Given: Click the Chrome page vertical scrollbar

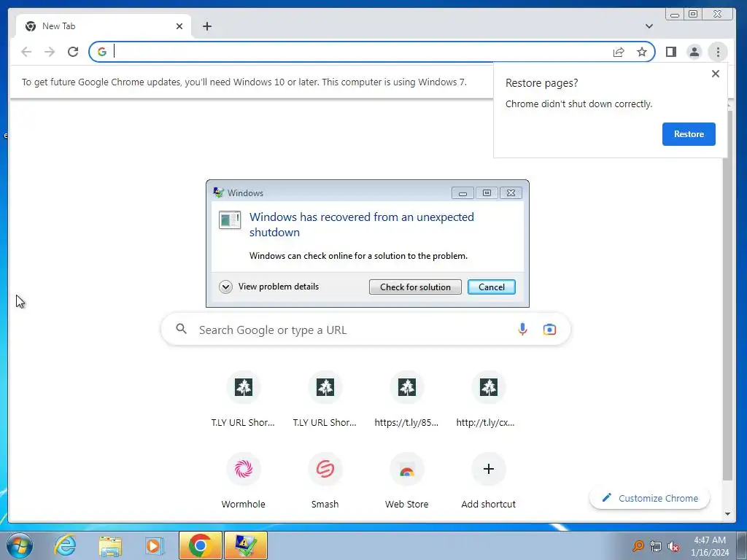Looking at the screenshot, I should pos(727,295).
